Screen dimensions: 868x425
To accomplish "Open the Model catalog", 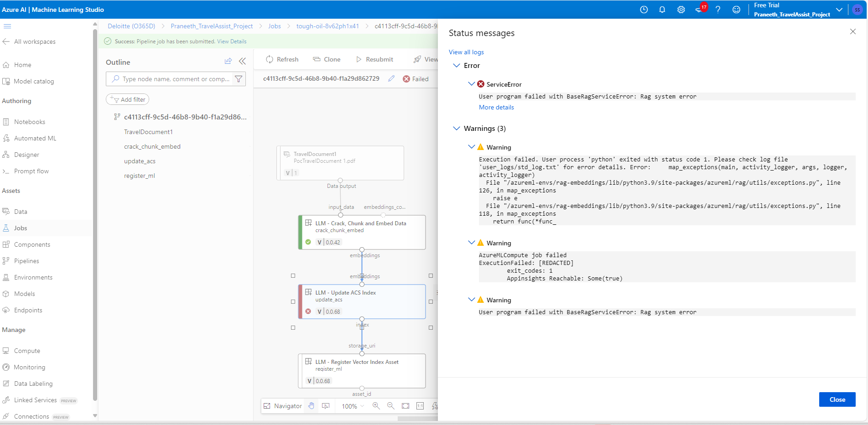I will click(x=33, y=81).
